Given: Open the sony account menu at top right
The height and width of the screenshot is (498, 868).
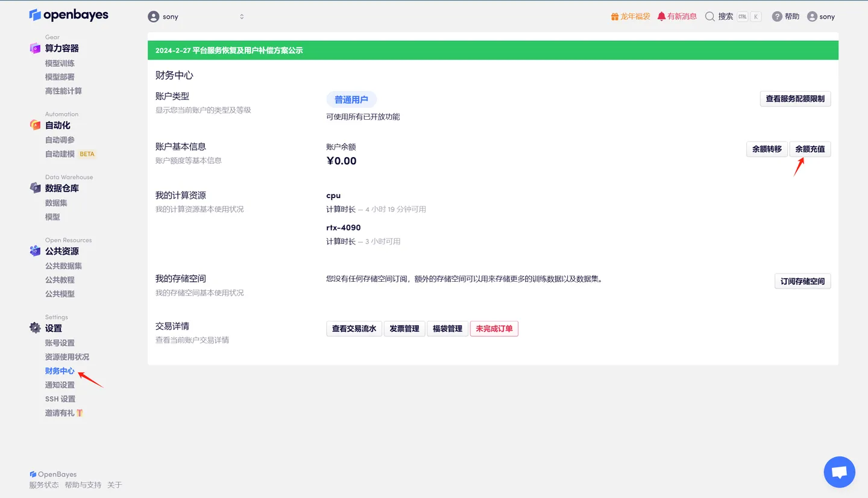Looking at the screenshot, I should pos(821,16).
